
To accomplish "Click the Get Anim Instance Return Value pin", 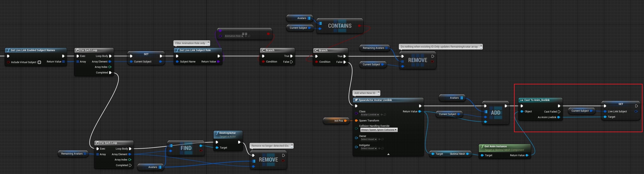I will click(x=527, y=156).
